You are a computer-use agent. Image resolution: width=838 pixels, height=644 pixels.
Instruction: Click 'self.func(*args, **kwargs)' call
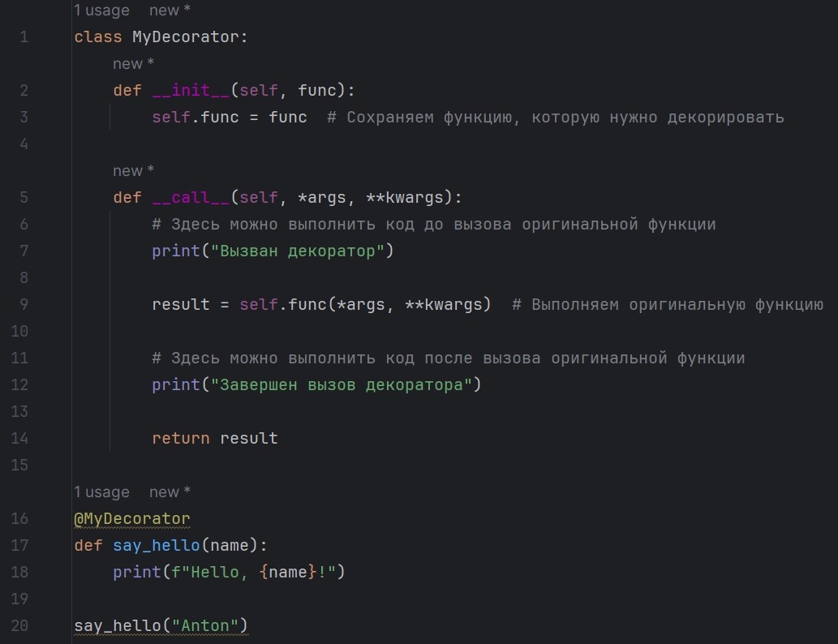pos(365,304)
